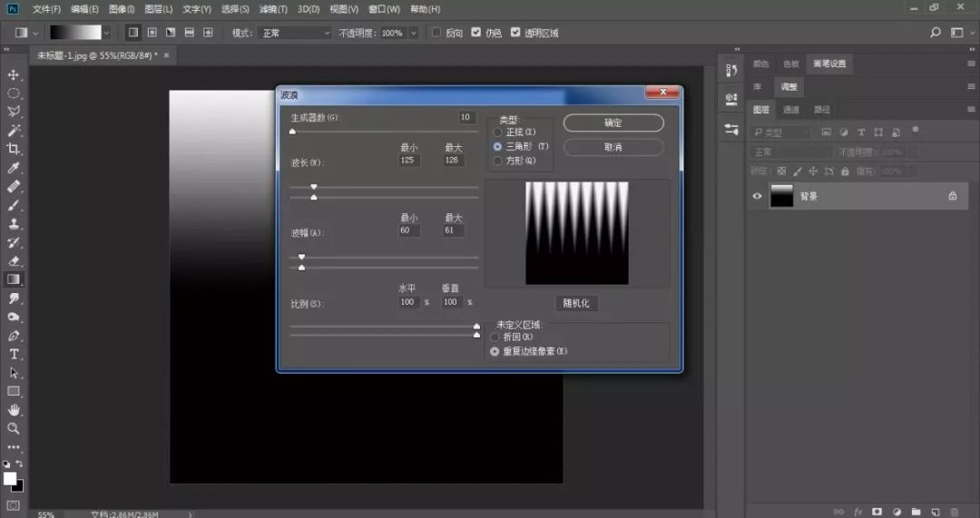Select the 正弦 (Sine) wave type

(x=497, y=132)
